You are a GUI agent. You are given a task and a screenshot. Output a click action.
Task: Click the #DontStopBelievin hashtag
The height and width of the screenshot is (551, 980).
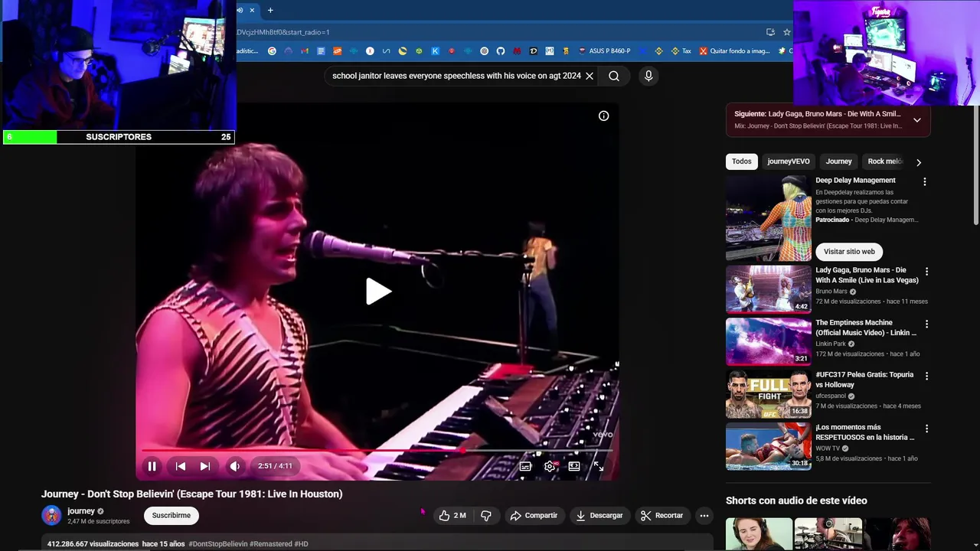217,544
